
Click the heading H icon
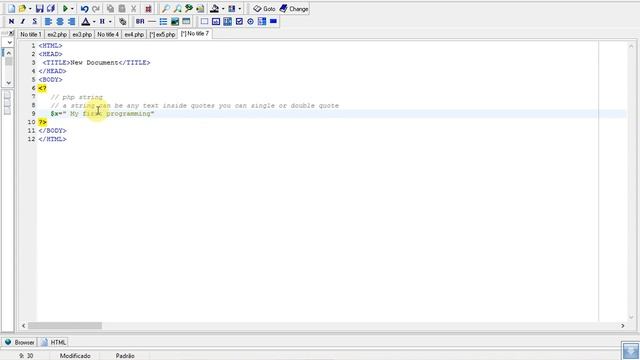102,21
